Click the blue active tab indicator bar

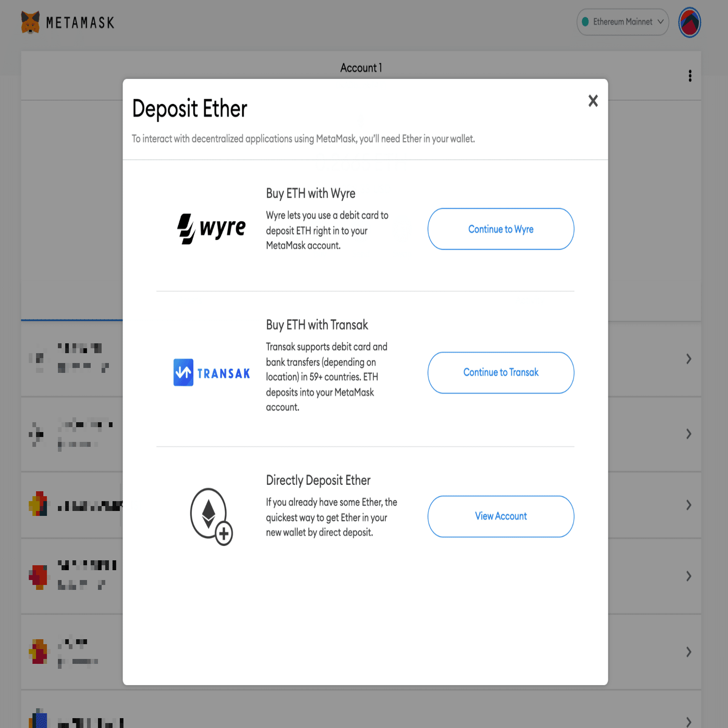[x=72, y=320]
